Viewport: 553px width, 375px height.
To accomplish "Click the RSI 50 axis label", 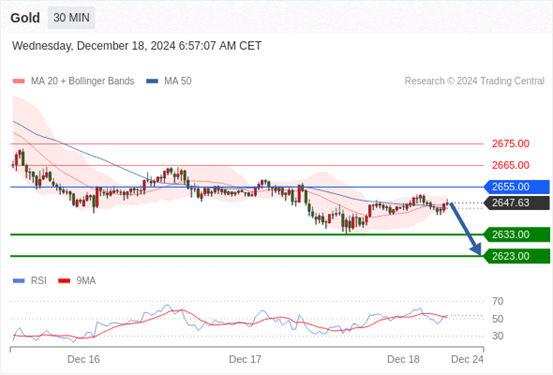I will pyautogui.click(x=498, y=319).
